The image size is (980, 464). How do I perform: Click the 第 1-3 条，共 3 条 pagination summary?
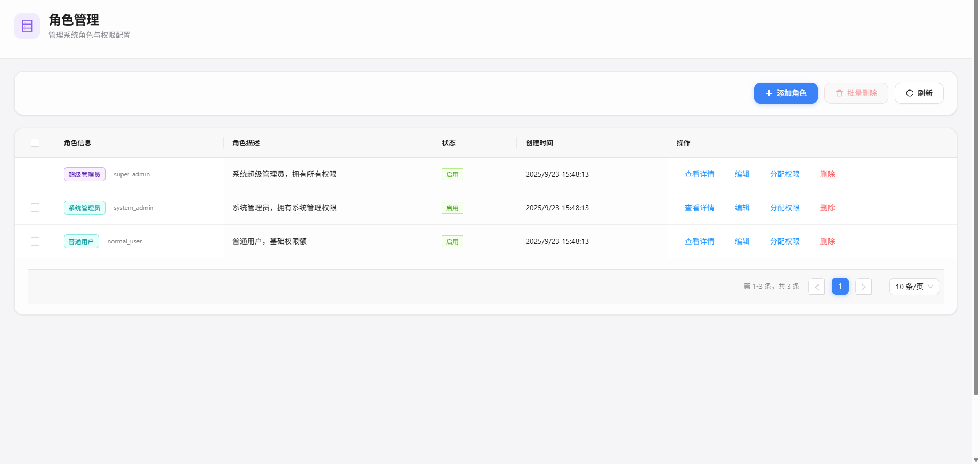pyautogui.click(x=772, y=287)
